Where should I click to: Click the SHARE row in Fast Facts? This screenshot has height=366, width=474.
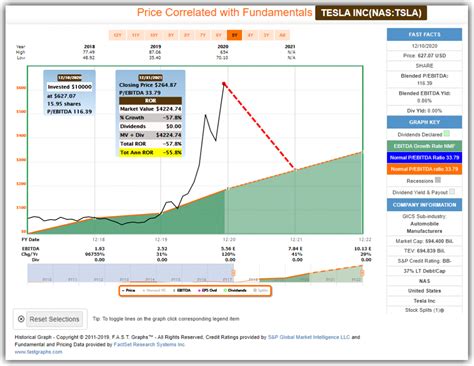click(424, 66)
